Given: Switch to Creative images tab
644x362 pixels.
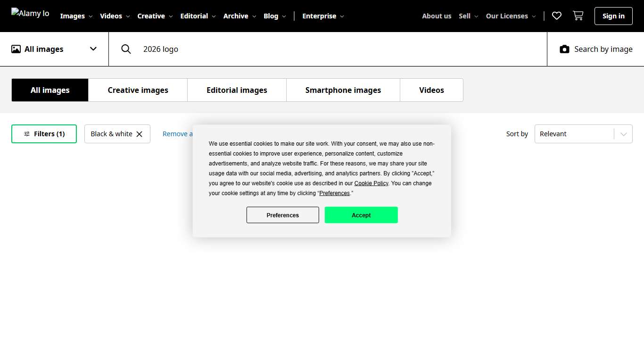Looking at the screenshot, I should [x=138, y=90].
